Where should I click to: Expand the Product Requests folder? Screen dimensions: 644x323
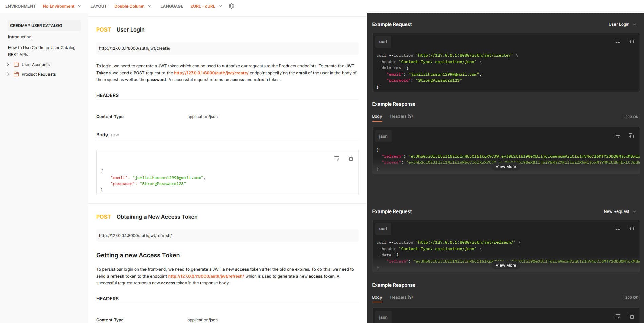pos(8,74)
